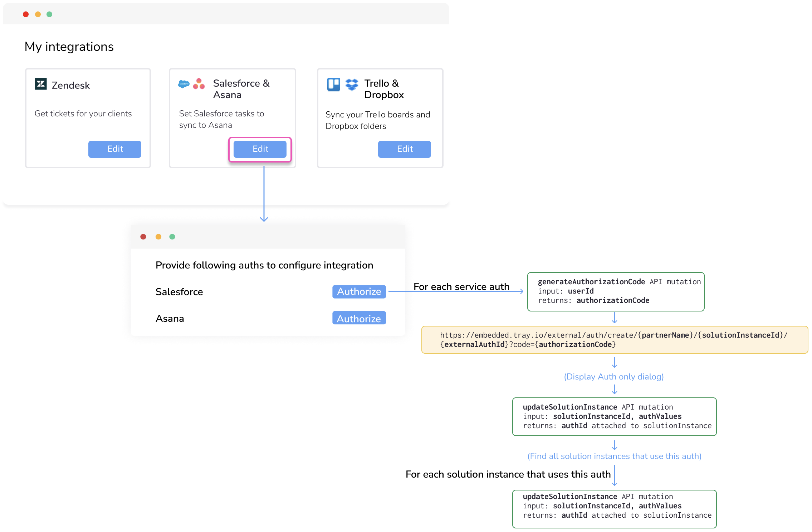The width and height of the screenshot is (812, 532).
Task: Click the Asana three-dot logo icon
Action: pyautogui.click(x=199, y=84)
